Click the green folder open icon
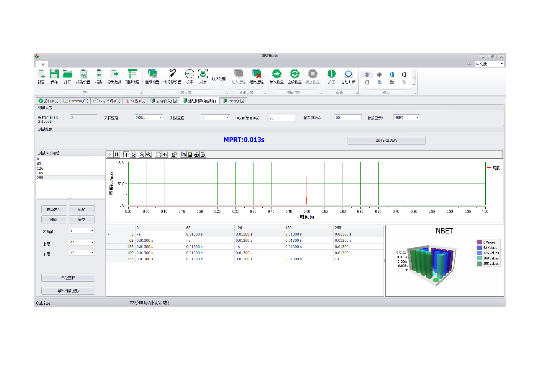540x380 pixels. pos(68,74)
